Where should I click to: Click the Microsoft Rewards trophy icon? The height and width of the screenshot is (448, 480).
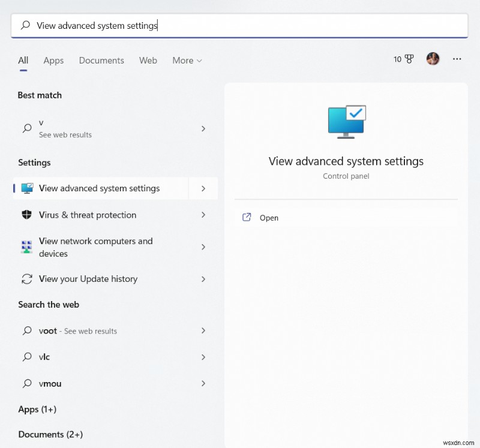[409, 59]
